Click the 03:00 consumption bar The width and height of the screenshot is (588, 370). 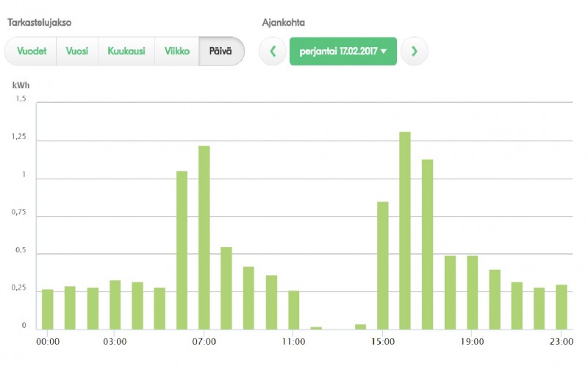click(115, 305)
